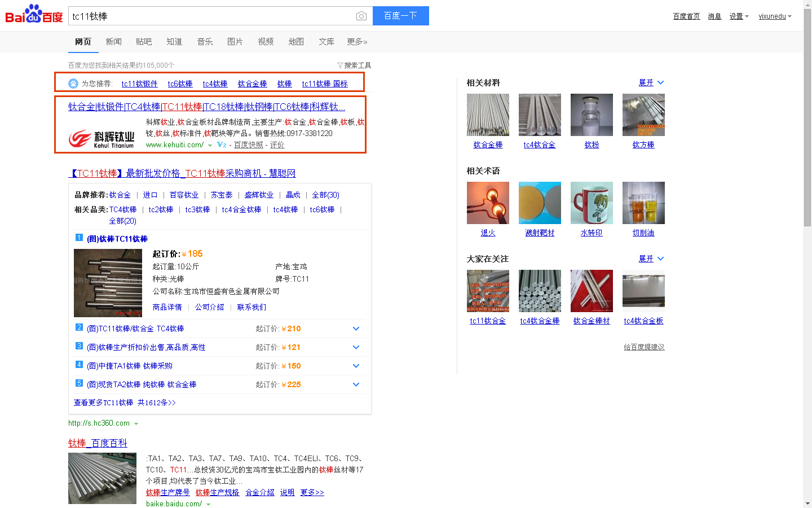812x508 pixels.
Task: Switch to the 音乐 tab
Action: click(205, 42)
